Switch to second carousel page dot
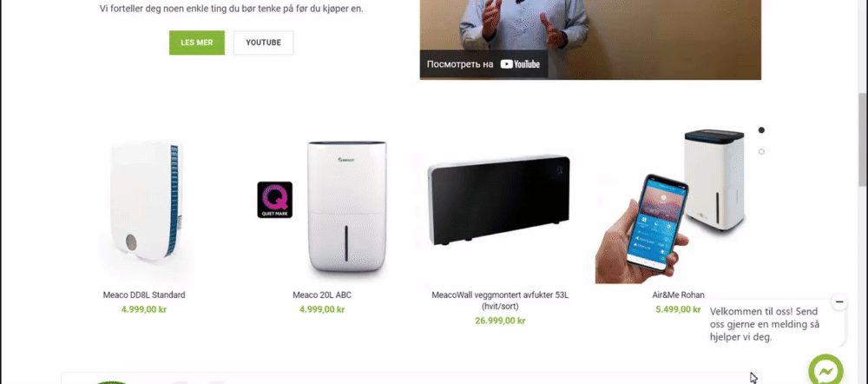The width and height of the screenshot is (868, 384). pos(761,151)
